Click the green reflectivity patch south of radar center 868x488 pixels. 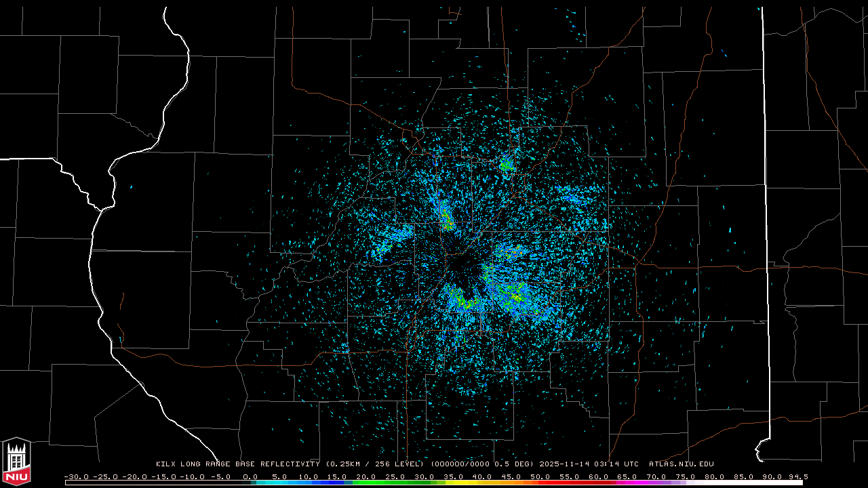coord(462,299)
